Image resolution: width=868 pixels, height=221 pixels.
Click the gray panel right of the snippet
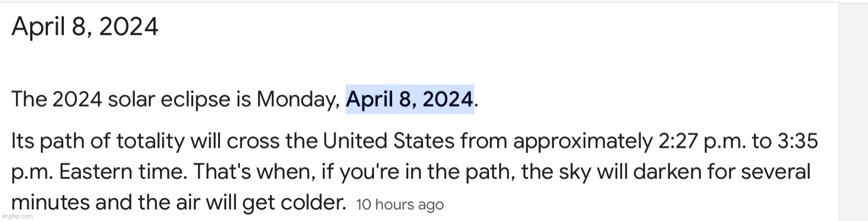853,111
